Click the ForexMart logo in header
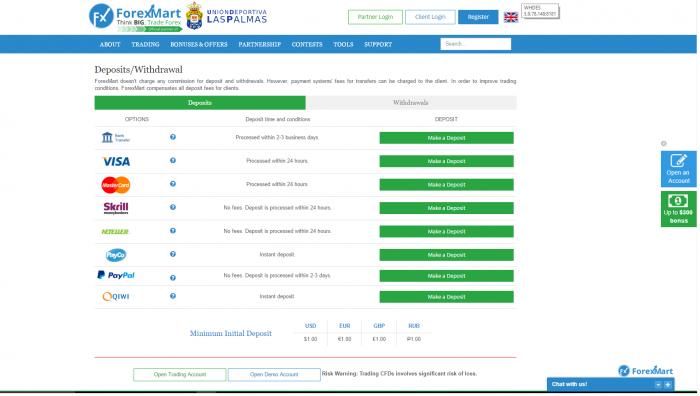 click(x=135, y=17)
